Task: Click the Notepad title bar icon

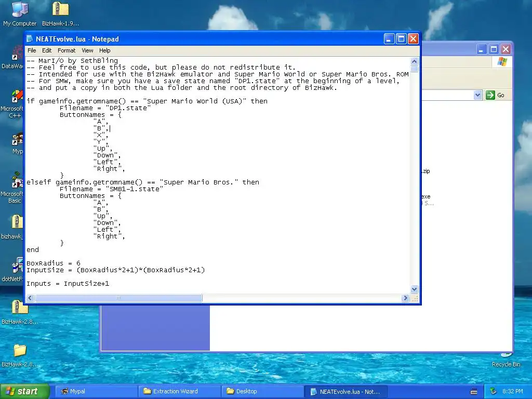Action: pos(30,38)
